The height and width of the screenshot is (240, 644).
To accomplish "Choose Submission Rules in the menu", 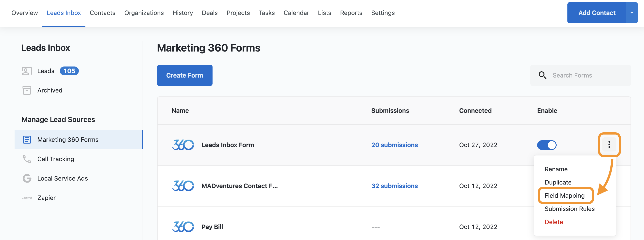I will point(569,209).
